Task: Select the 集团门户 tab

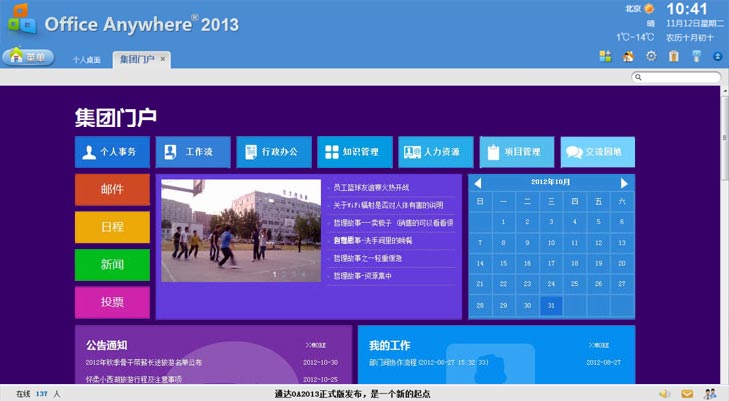Action: [x=137, y=59]
